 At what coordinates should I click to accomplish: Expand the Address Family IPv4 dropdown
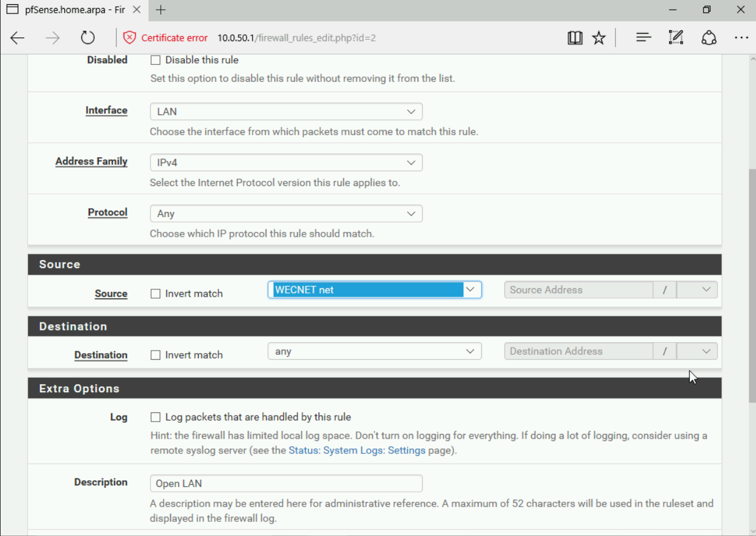286,163
